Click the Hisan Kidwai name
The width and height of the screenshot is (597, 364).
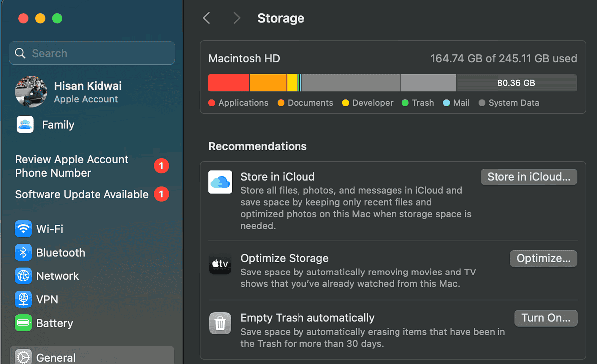(88, 86)
